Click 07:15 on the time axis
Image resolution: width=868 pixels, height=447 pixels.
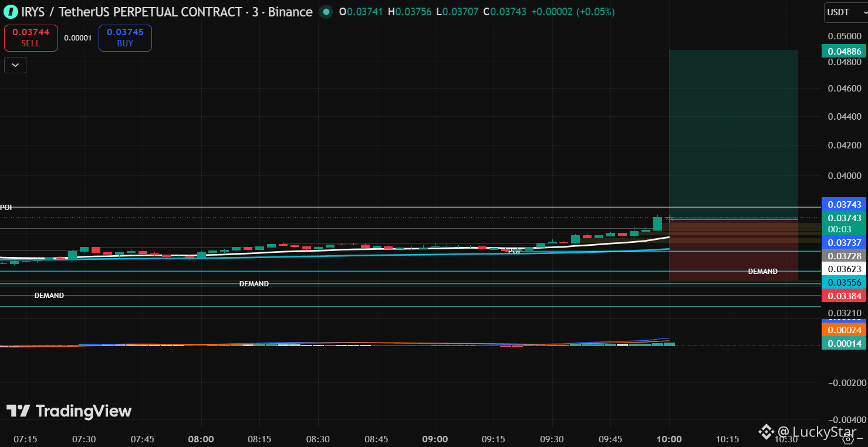click(25, 439)
